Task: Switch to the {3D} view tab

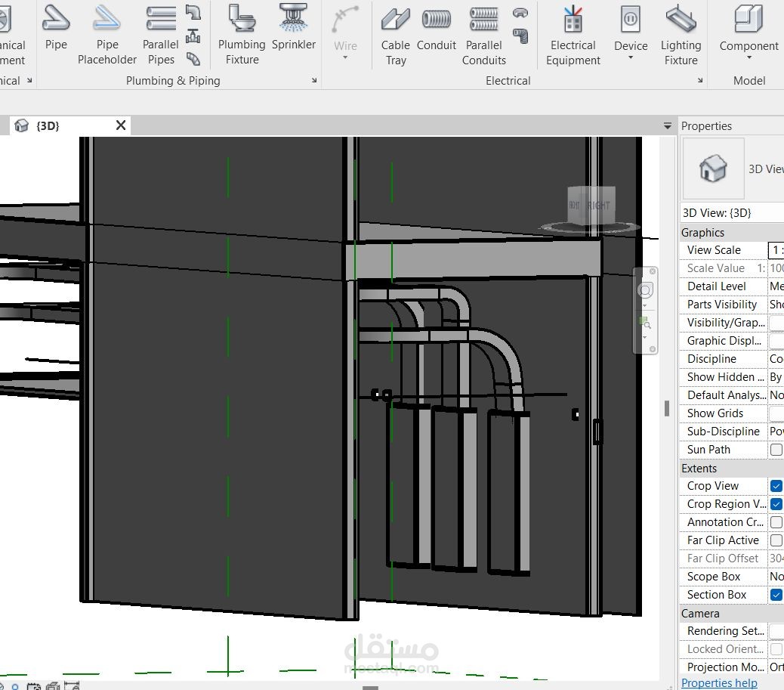Action: pos(48,126)
